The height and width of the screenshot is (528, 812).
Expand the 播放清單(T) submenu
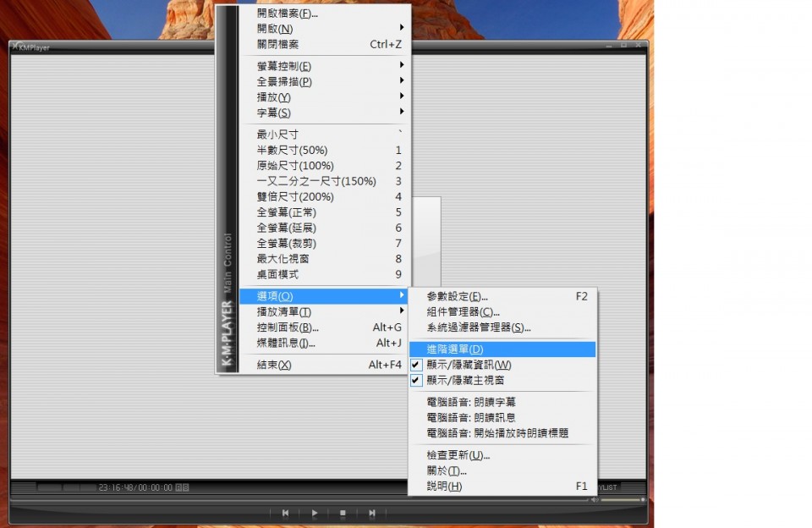pyautogui.click(x=284, y=311)
